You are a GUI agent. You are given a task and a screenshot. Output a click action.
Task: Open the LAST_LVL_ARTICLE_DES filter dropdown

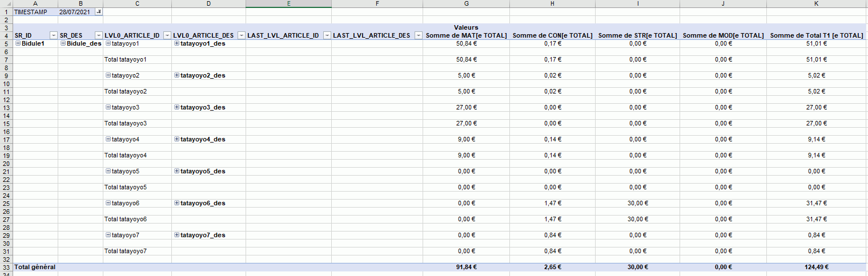419,35
